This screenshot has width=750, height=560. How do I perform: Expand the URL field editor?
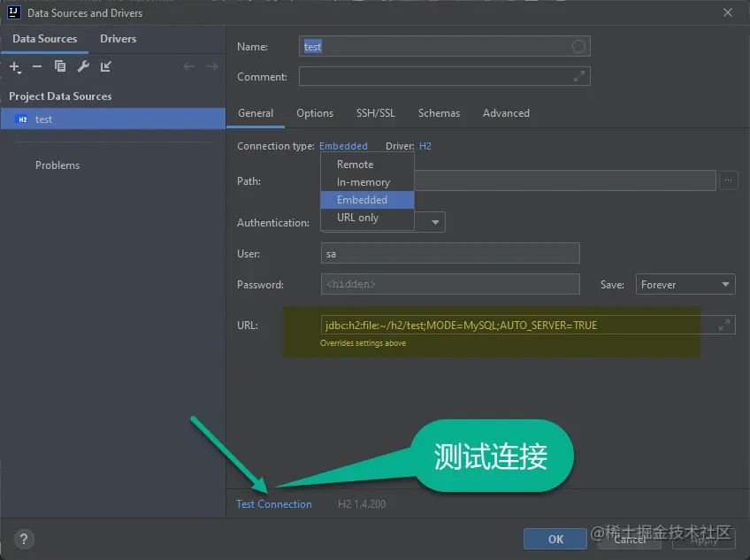724,325
